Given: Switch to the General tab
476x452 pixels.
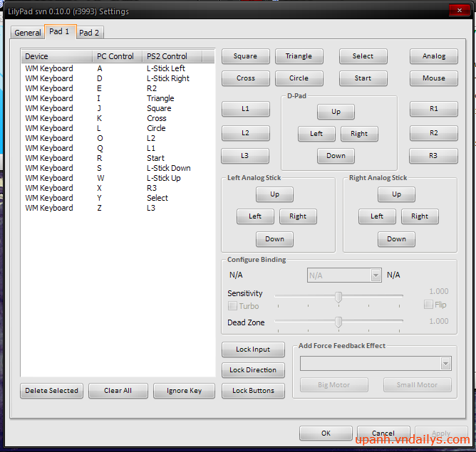Looking at the screenshot, I should click(28, 33).
